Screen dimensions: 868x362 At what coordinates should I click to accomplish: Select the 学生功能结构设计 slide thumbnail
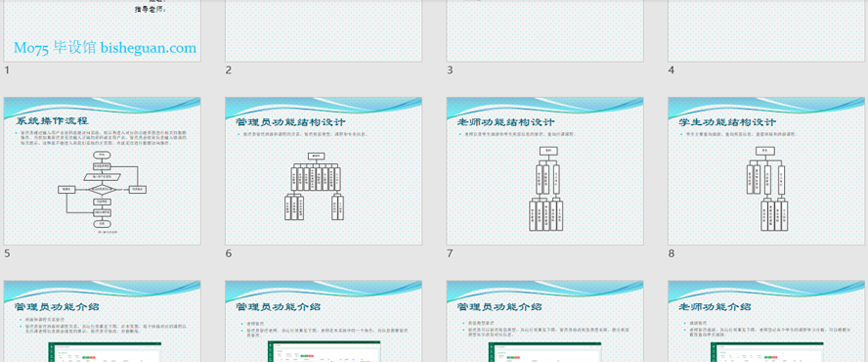(766, 171)
